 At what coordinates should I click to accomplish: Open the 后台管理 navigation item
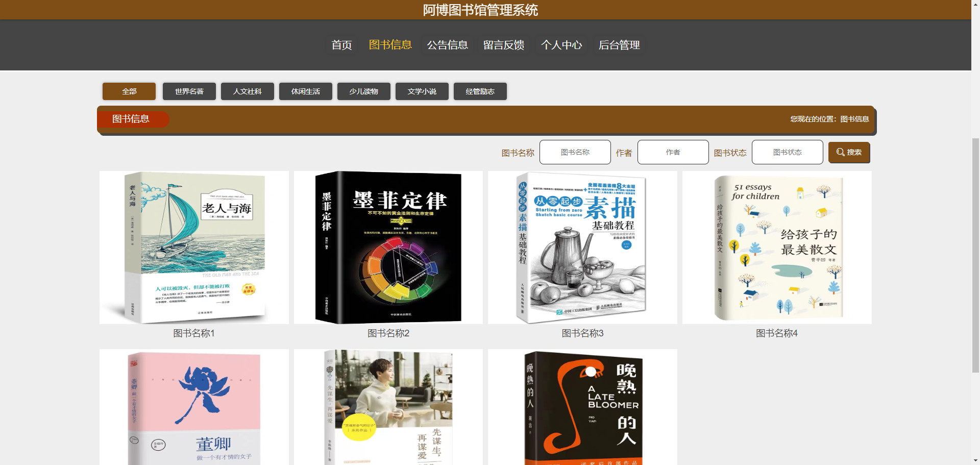(x=619, y=45)
